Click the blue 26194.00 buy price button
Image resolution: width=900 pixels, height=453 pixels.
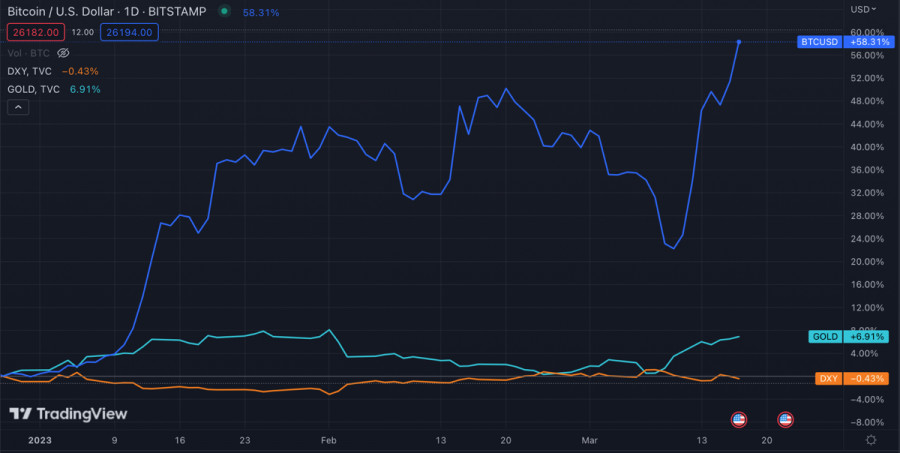pyautogui.click(x=129, y=32)
